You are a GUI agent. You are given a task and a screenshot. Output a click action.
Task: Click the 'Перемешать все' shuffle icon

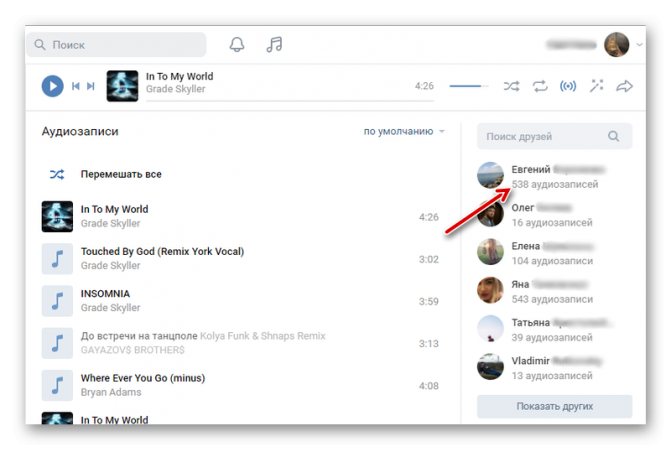pos(57,174)
